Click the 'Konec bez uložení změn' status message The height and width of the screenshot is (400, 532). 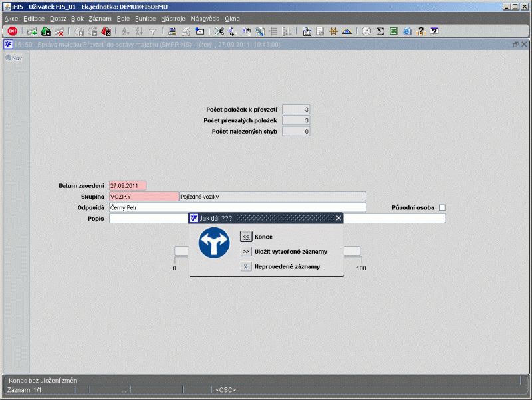[43, 381]
